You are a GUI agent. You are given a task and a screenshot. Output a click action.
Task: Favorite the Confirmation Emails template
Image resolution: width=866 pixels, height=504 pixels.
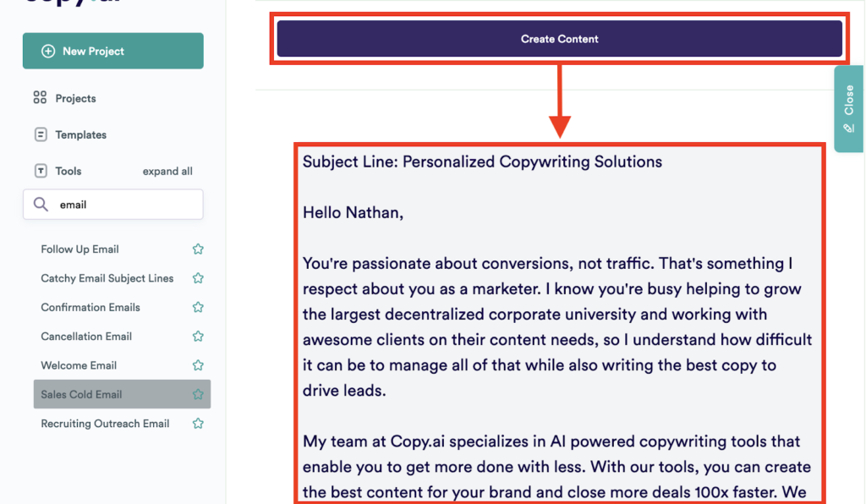197,307
